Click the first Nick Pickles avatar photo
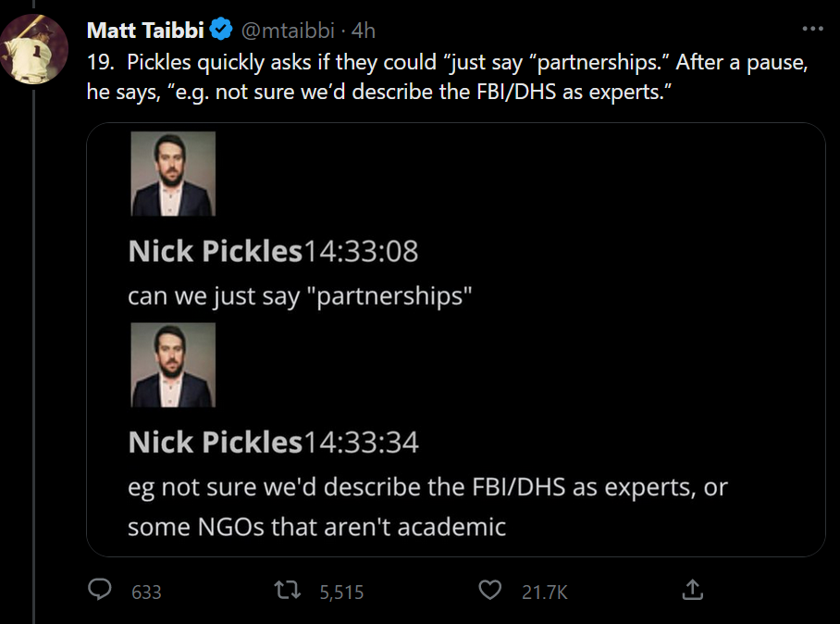This screenshot has width=840, height=624. coord(173,174)
